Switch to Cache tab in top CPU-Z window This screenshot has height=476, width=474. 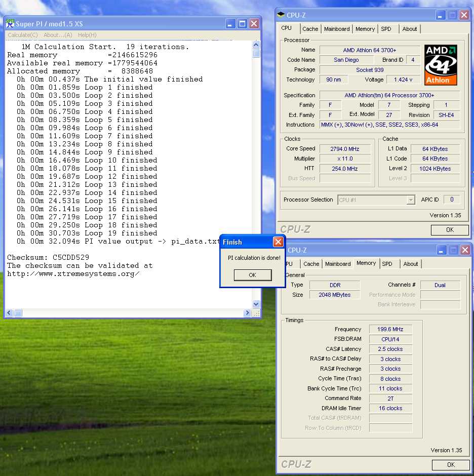(x=310, y=29)
